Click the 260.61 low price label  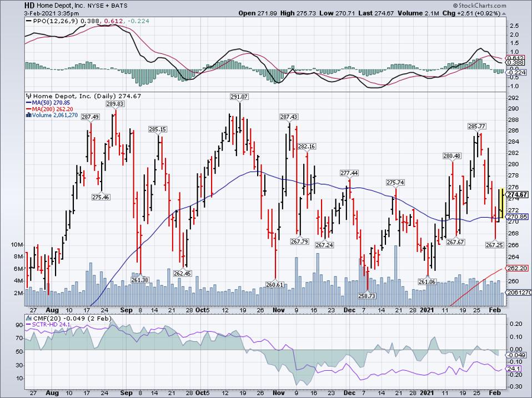coord(274,285)
